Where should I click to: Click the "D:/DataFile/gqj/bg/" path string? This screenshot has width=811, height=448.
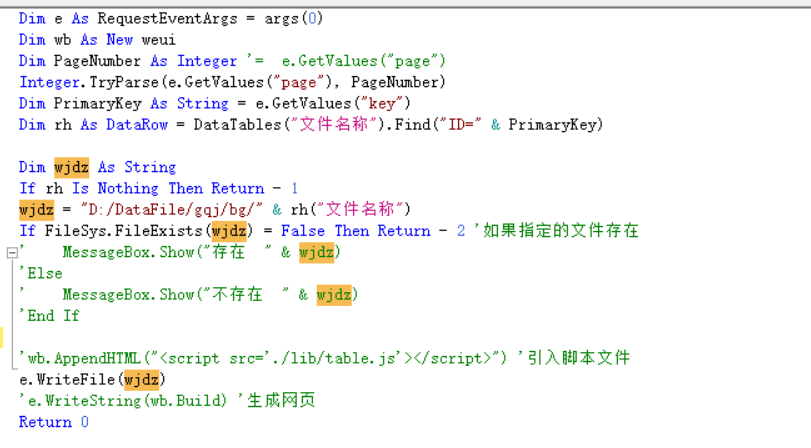171,210
